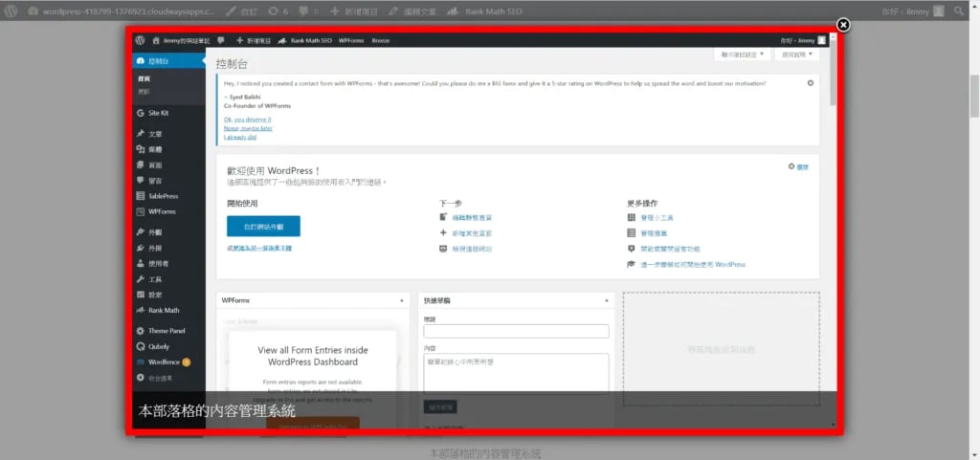
Task: Open Qubely icon in sidebar
Action: coord(141,346)
